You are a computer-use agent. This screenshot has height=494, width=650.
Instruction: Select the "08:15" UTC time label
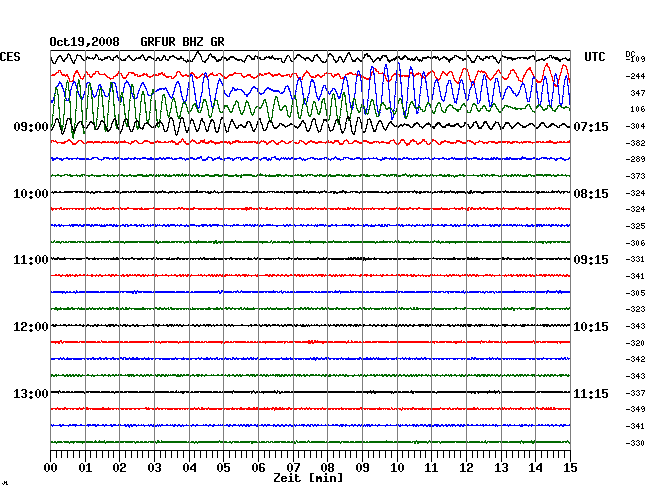click(591, 194)
